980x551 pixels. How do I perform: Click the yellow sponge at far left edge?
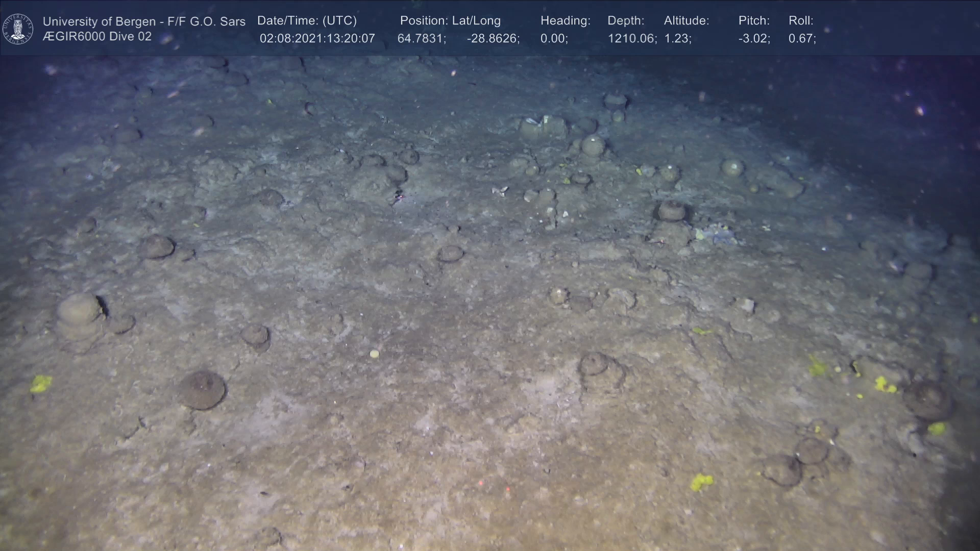tap(40, 383)
